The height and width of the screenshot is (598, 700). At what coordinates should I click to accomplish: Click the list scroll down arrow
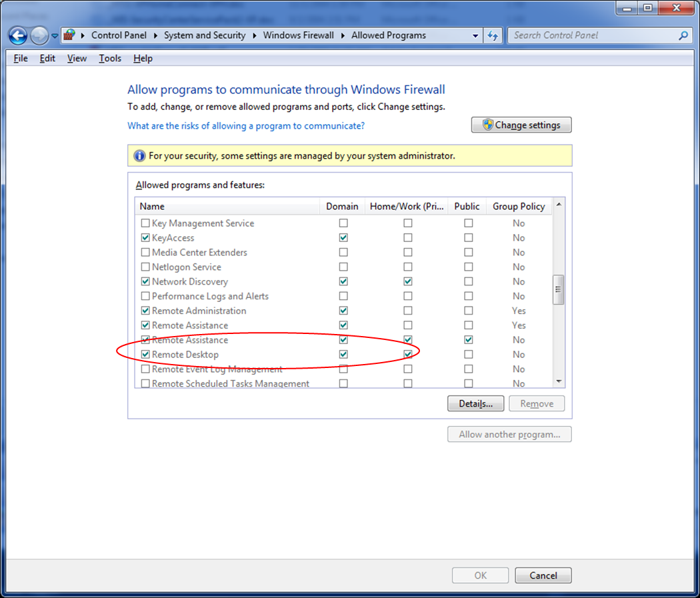pyautogui.click(x=559, y=381)
